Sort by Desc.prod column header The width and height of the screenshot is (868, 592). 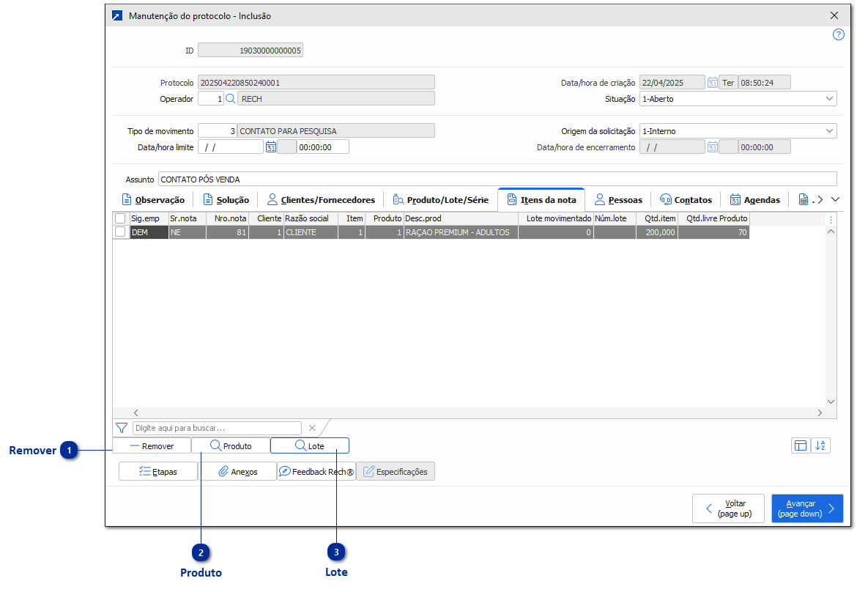(x=461, y=218)
